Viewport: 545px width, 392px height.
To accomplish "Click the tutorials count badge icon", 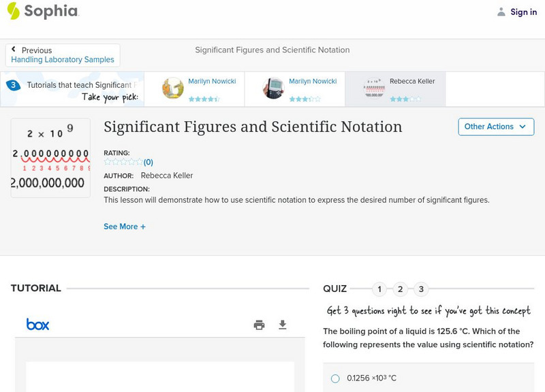I will click(x=13, y=85).
